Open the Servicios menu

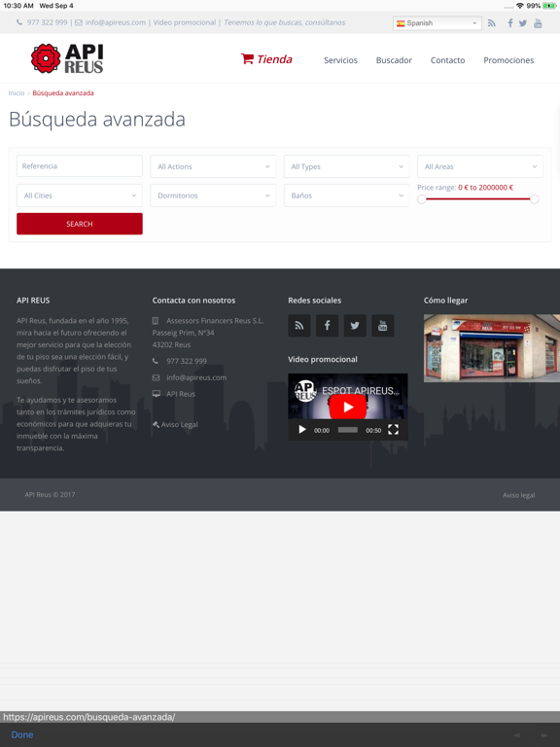(340, 60)
